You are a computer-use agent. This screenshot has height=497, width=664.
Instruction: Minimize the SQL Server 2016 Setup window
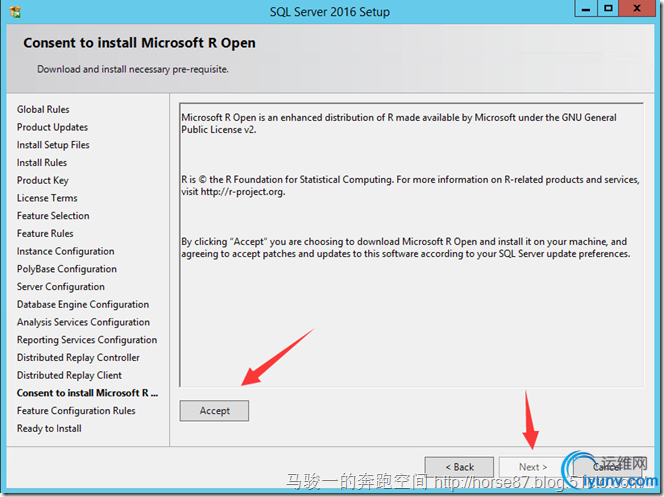[586, 8]
